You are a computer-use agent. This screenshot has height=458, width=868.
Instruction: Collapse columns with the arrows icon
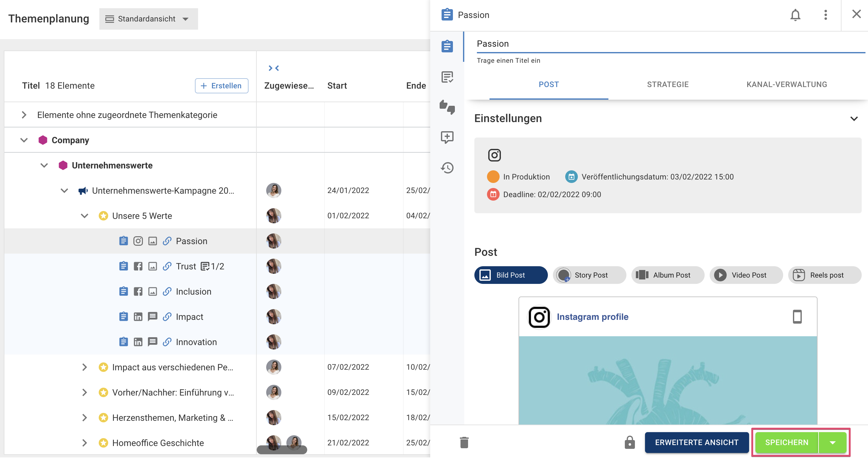coord(273,68)
